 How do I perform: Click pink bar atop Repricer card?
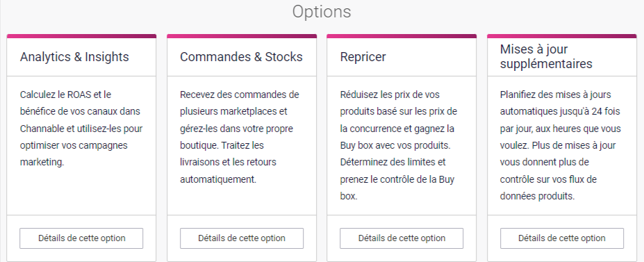402,36
